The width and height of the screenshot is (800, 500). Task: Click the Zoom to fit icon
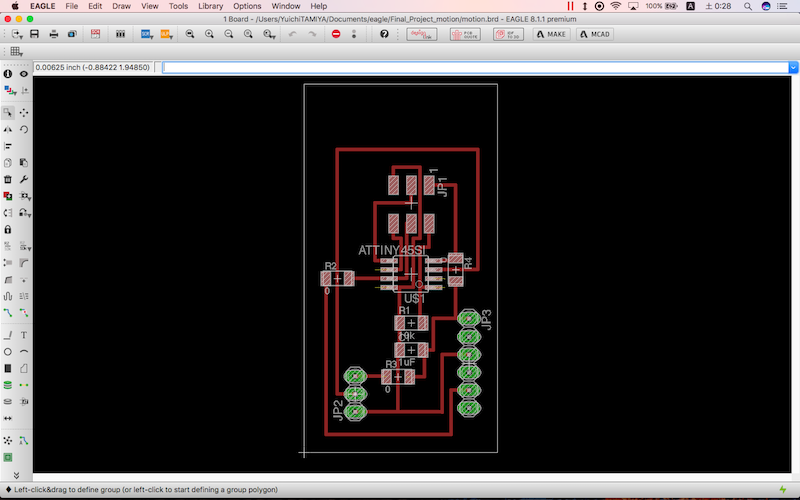click(190, 34)
